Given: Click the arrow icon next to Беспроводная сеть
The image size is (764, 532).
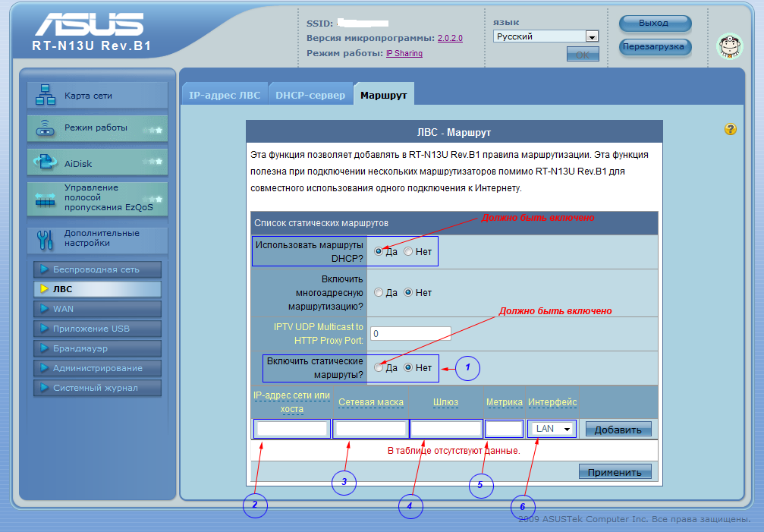Looking at the screenshot, I should 44,269.
